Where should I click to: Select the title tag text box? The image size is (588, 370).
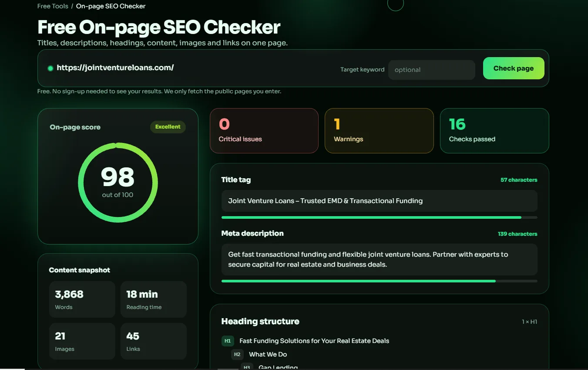pyautogui.click(x=379, y=201)
